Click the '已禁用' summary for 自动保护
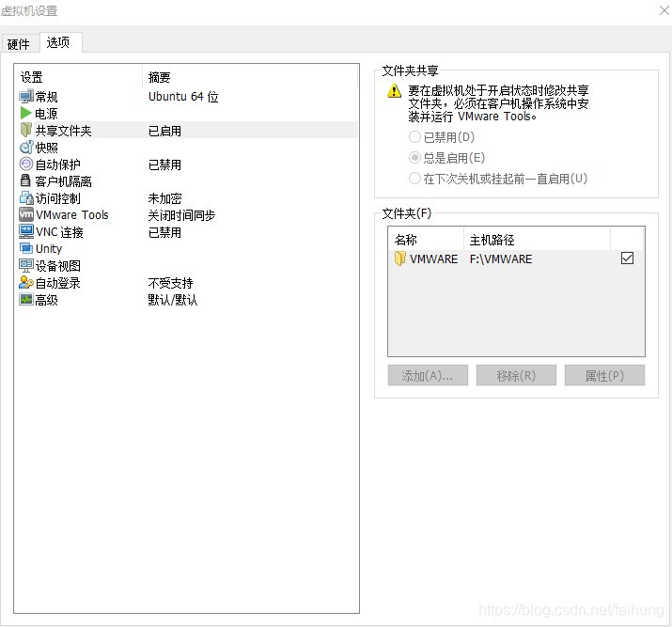This screenshot has width=672, height=627. pyautogui.click(x=164, y=165)
